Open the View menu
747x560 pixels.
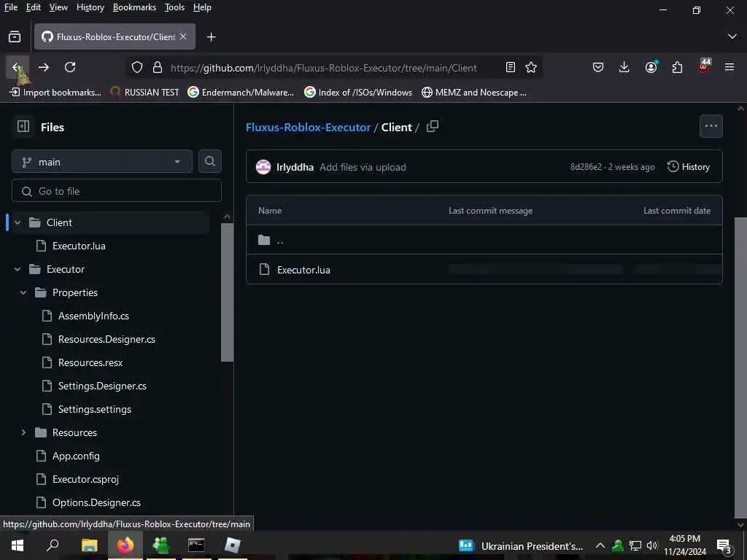pos(58,7)
